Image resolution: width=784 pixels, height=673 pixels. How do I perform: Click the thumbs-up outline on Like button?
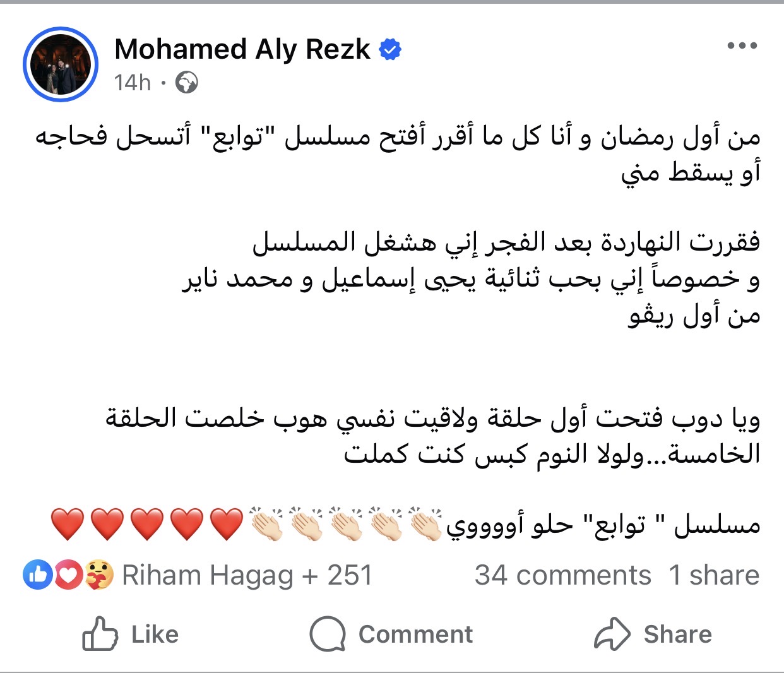(100, 634)
